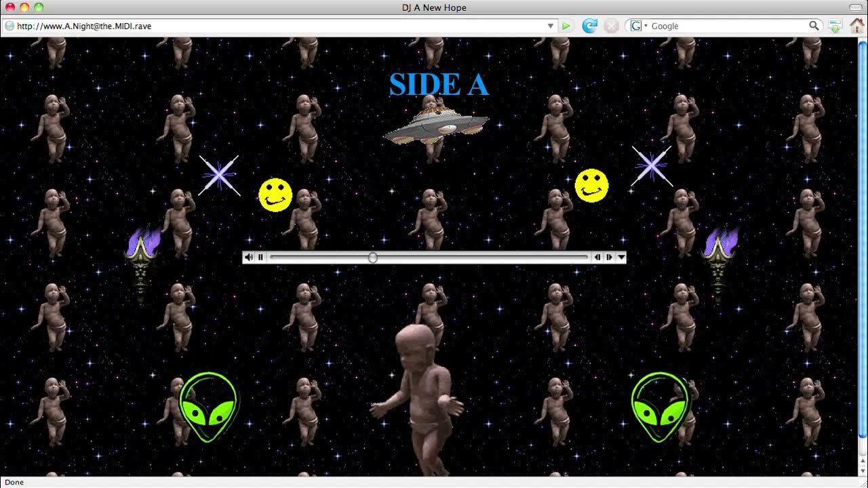Click the site globe icon in address bar
This screenshot has width=868, height=488.
[9, 26]
